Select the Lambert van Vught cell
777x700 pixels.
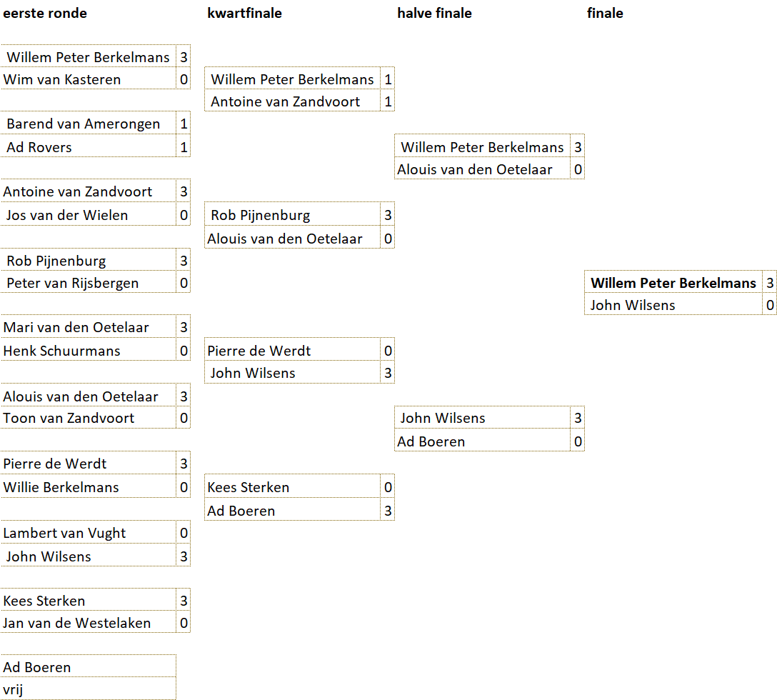tap(64, 533)
